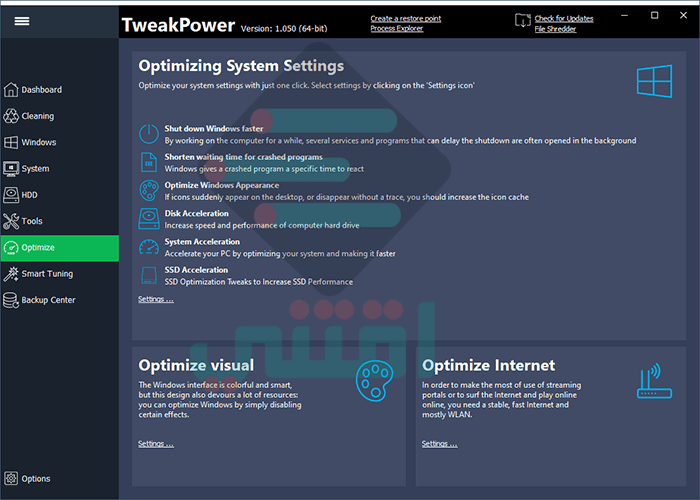Click the Disk Acceleration drive icon
Viewport: 700px width, 500px height.
click(x=149, y=219)
